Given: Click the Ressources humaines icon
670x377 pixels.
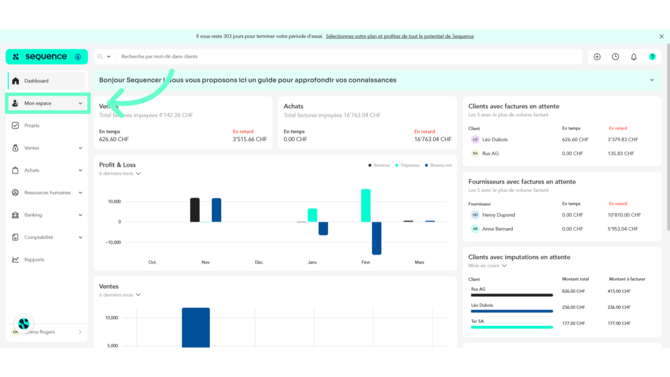Looking at the screenshot, I should [x=15, y=193].
